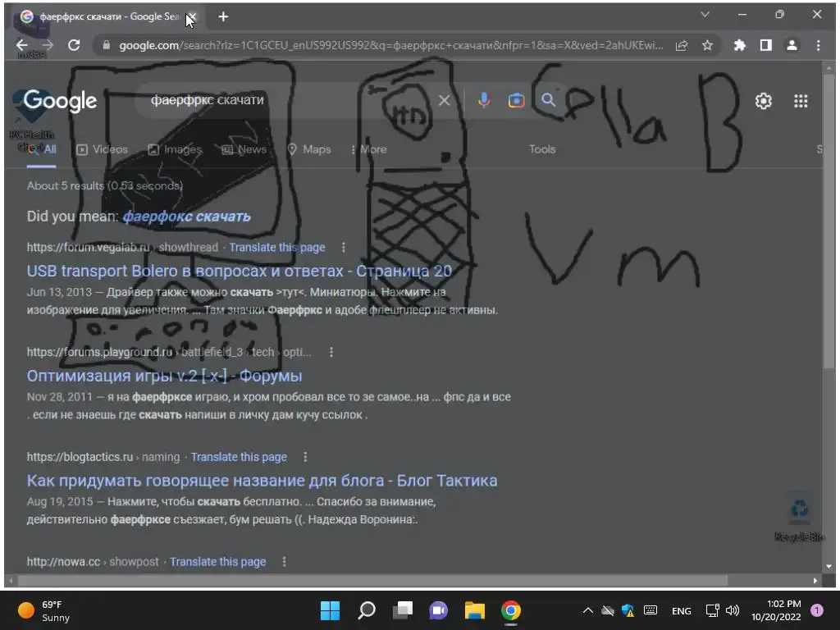Translate the blogtactics.ru page
The image size is (840, 630).
point(239,457)
